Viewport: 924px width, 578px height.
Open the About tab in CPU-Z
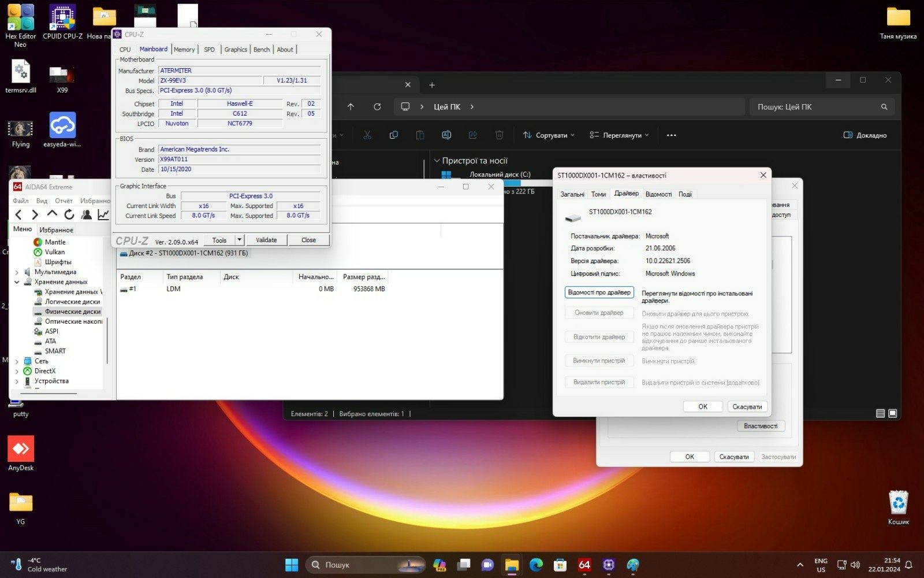285,50
